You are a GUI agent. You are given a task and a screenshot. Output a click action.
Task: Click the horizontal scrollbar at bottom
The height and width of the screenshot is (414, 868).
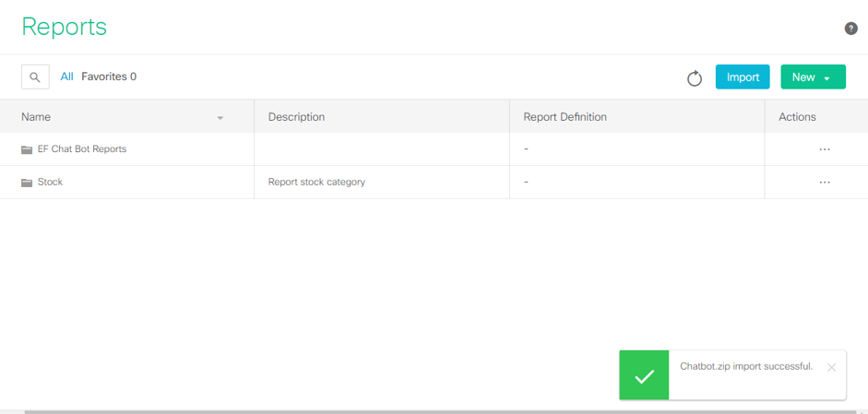(434, 411)
